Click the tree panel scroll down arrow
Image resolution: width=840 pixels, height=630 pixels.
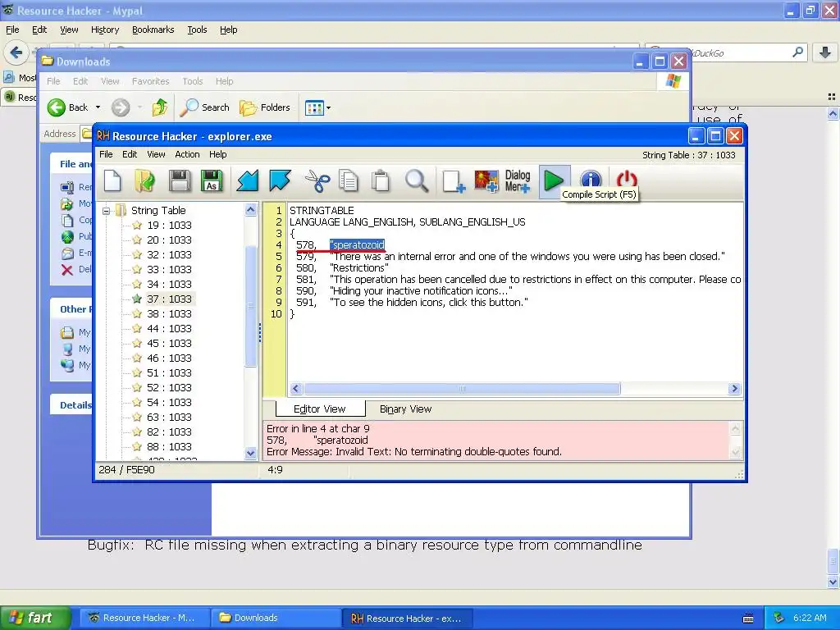tap(251, 453)
